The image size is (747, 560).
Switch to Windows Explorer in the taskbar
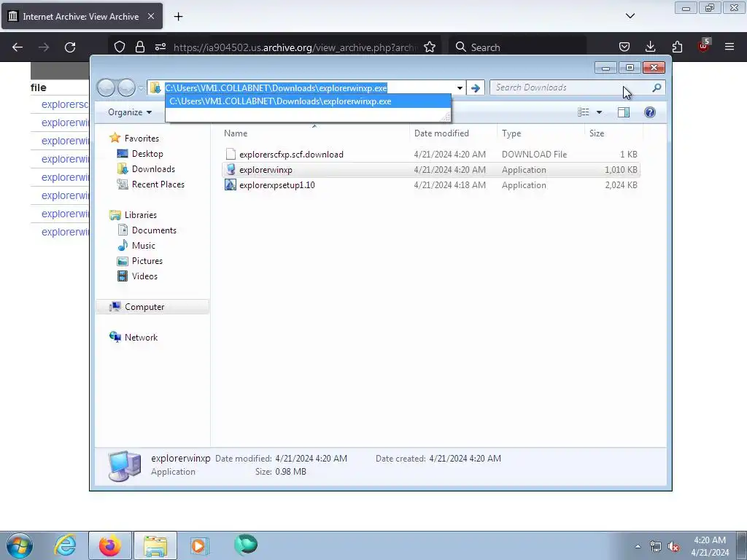click(x=155, y=545)
